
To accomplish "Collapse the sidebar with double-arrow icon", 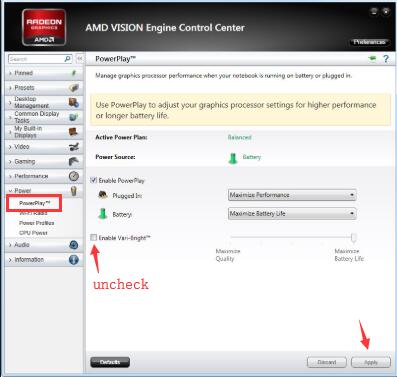I will (x=80, y=59).
